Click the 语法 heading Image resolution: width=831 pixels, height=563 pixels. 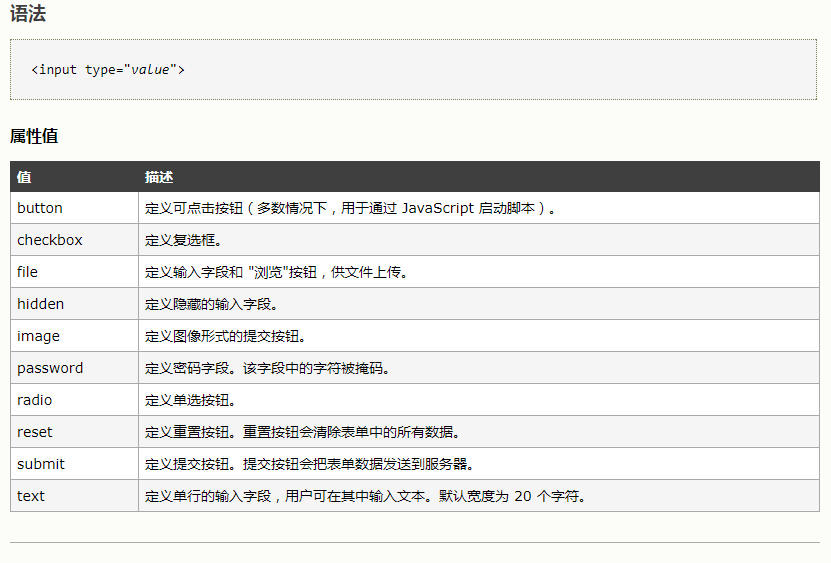point(28,13)
